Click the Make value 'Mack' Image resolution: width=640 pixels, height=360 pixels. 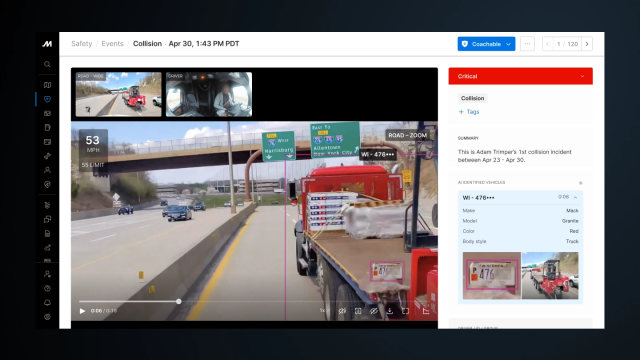click(x=572, y=211)
